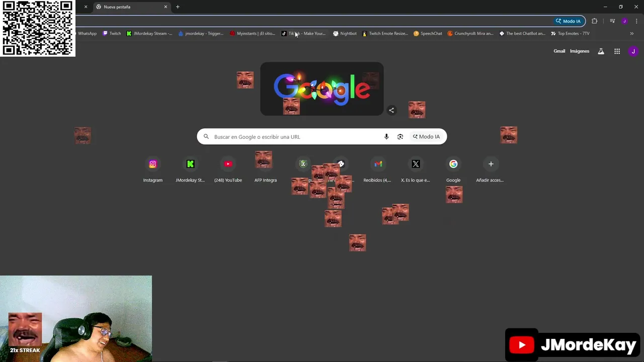
Task: Click the magnifier icon in search box
Action: [x=206, y=137]
